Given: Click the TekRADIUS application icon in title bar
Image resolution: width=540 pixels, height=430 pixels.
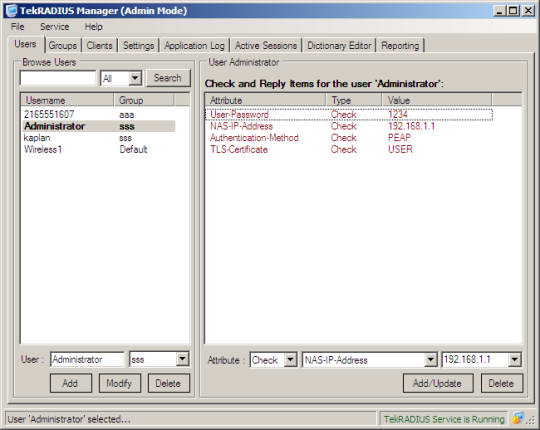Looking at the screenshot, I should pos(11,10).
